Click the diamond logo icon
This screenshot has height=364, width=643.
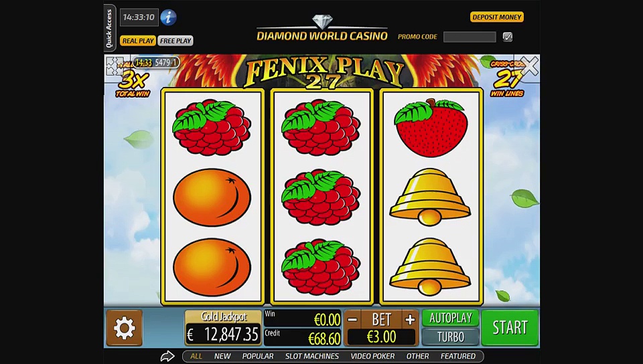(322, 21)
